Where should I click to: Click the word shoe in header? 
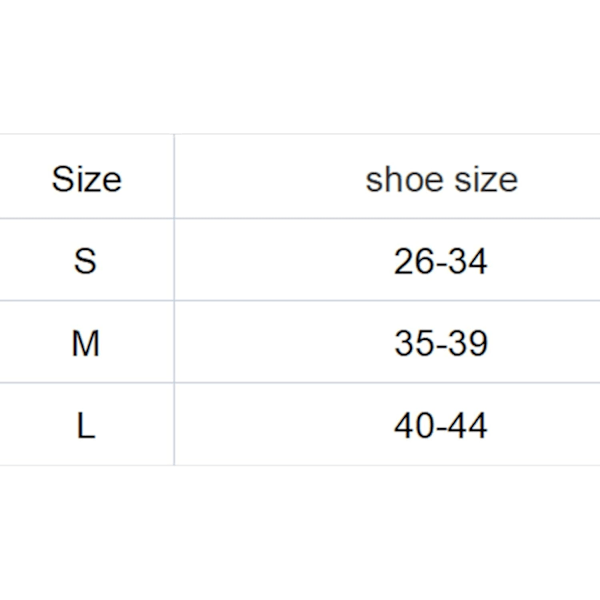404,179
